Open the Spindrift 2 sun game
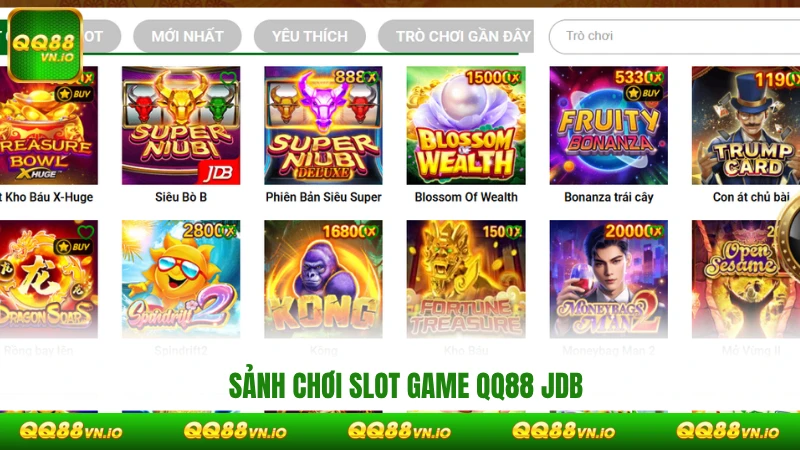This screenshot has width=800, height=450. coord(181,279)
